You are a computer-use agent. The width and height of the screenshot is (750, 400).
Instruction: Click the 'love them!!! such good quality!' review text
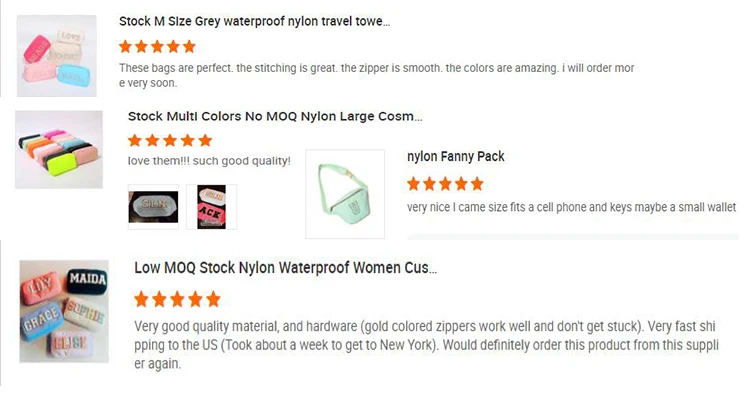point(210,160)
